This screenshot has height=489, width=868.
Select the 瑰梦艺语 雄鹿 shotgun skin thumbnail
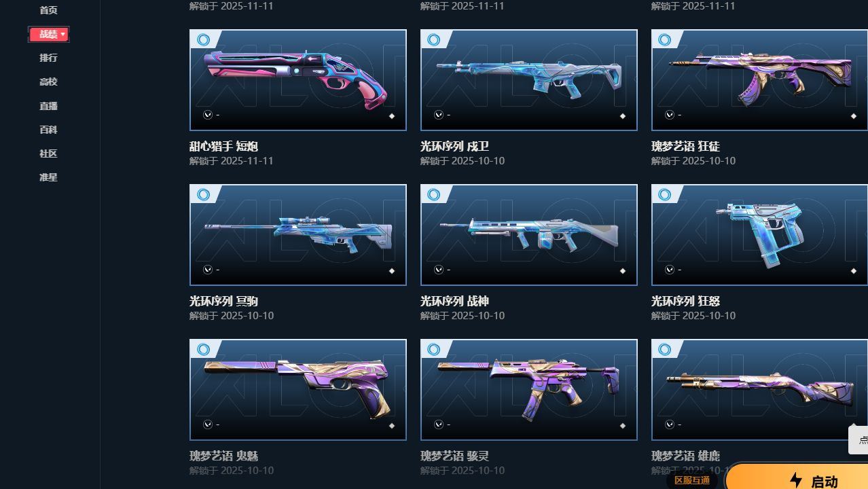(759, 390)
